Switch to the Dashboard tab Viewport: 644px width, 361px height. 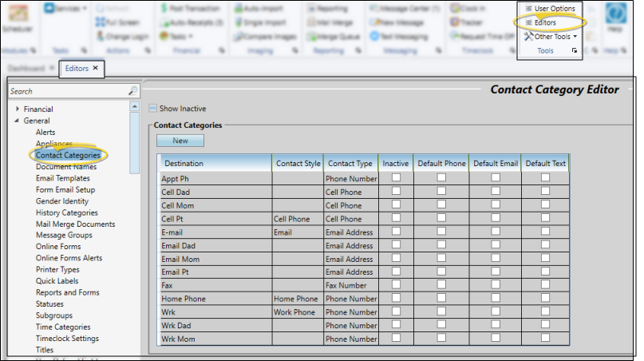coord(26,69)
